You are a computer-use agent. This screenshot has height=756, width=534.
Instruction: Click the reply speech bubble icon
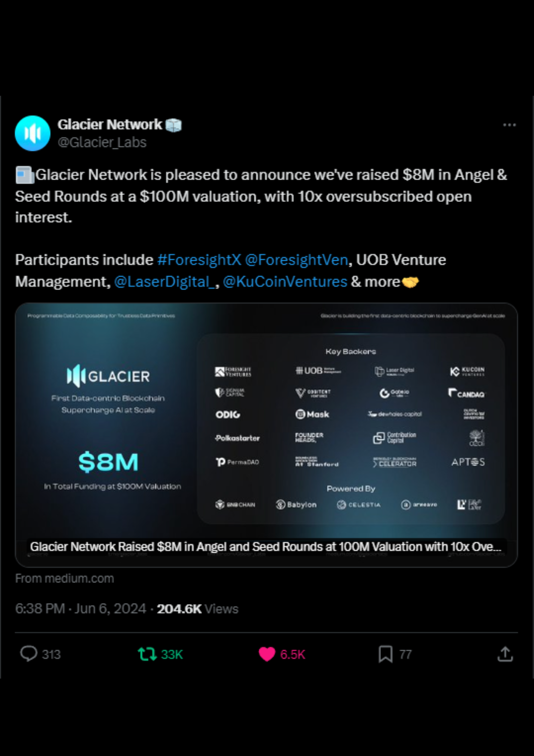(x=29, y=654)
